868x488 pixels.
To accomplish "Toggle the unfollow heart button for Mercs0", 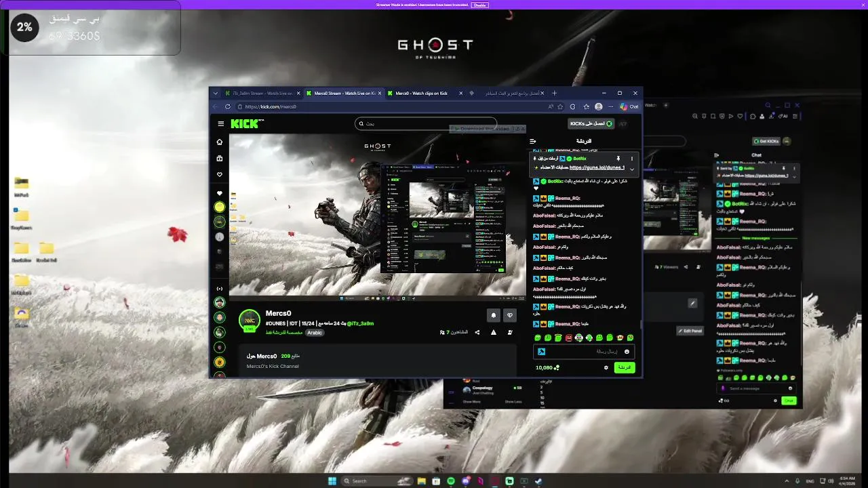I will 510,315.
